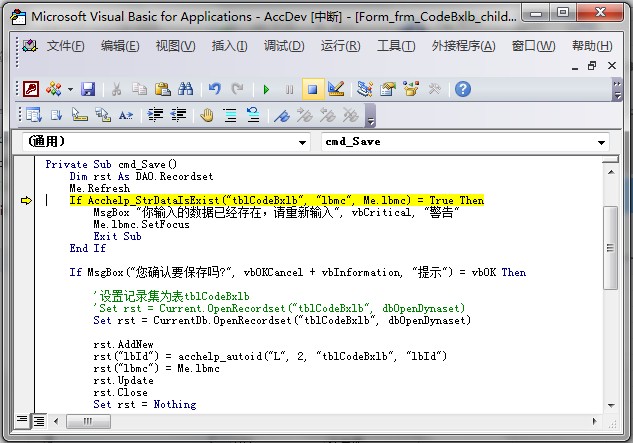
Task: Click the vertical scrollbar up arrow
Action: pyautogui.click(x=611, y=172)
